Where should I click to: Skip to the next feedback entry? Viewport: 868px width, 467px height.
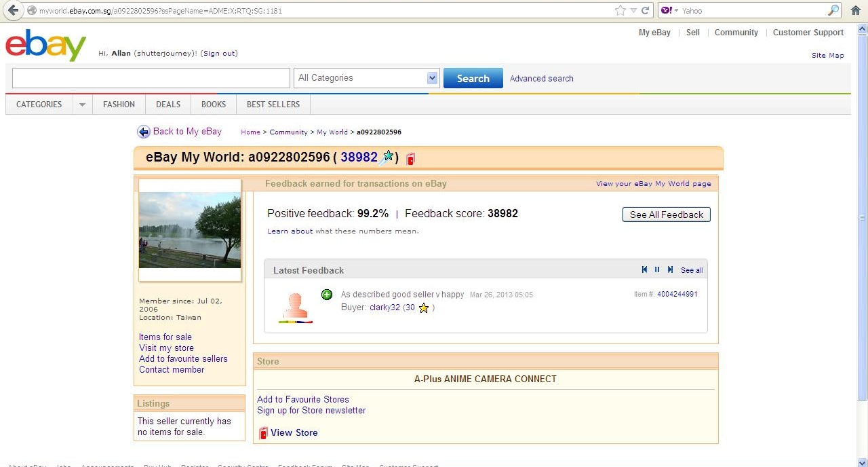pyautogui.click(x=670, y=269)
